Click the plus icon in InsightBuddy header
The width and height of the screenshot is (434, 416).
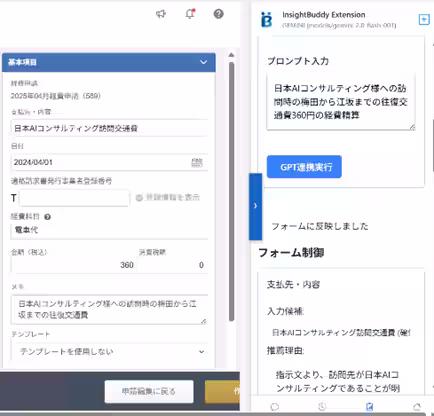[424, 20]
